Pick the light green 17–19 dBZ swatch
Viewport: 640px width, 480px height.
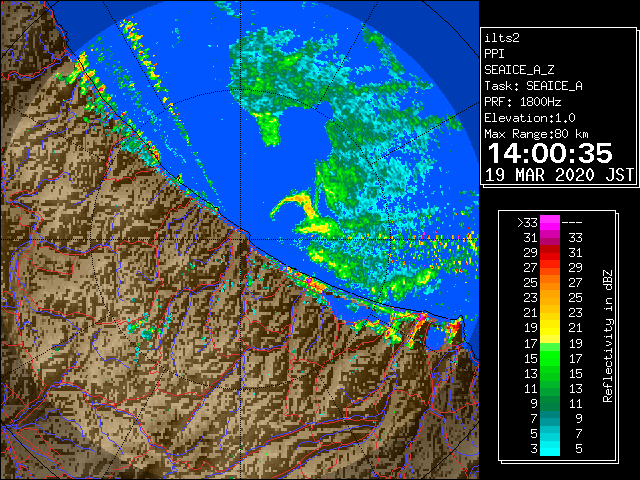(550, 343)
